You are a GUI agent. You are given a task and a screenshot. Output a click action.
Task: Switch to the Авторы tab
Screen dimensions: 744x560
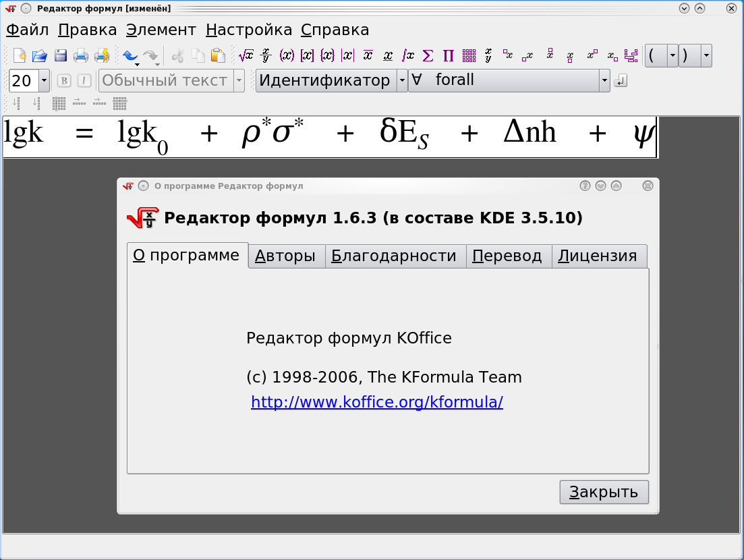point(287,256)
